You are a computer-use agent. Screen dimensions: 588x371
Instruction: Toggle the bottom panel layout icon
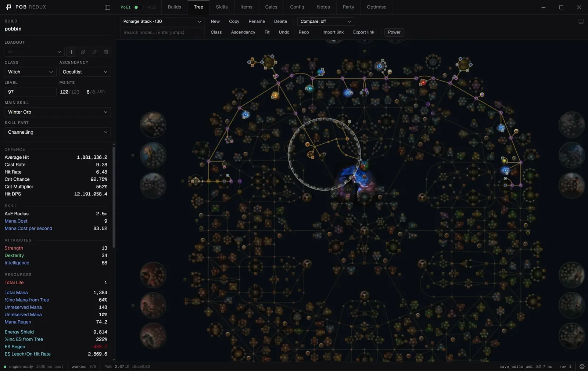[581, 21]
